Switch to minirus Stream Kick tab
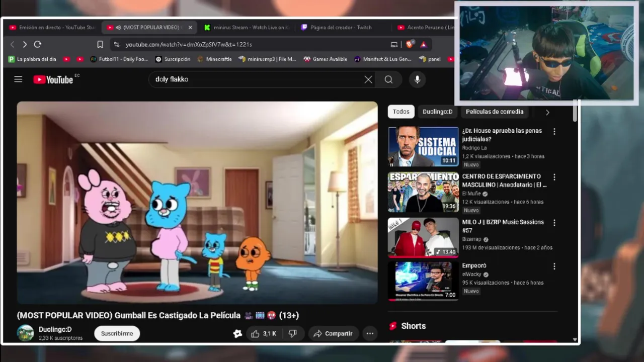The image size is (644, 362). [x=247, y=27]
